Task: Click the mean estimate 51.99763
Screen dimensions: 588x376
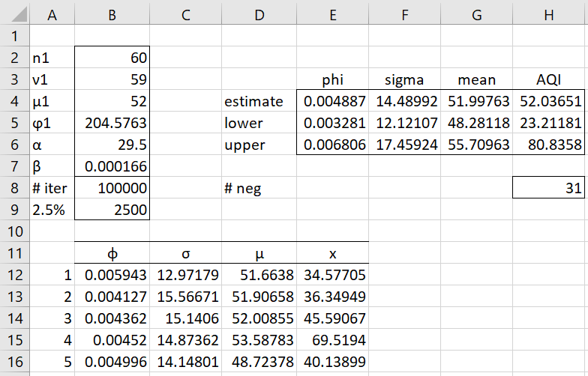Action: point(477,100)
